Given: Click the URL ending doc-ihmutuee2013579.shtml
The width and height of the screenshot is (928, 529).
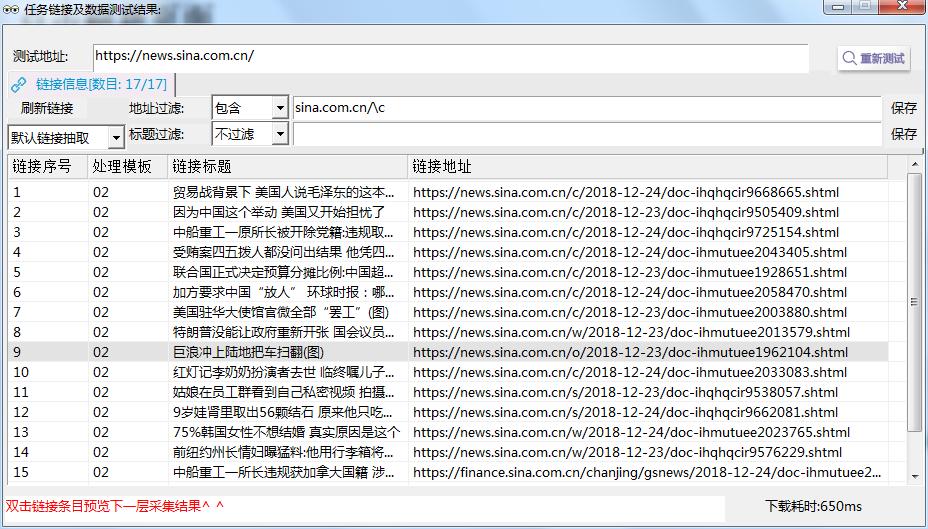Looking at the screenshot, I should point(631,333).
